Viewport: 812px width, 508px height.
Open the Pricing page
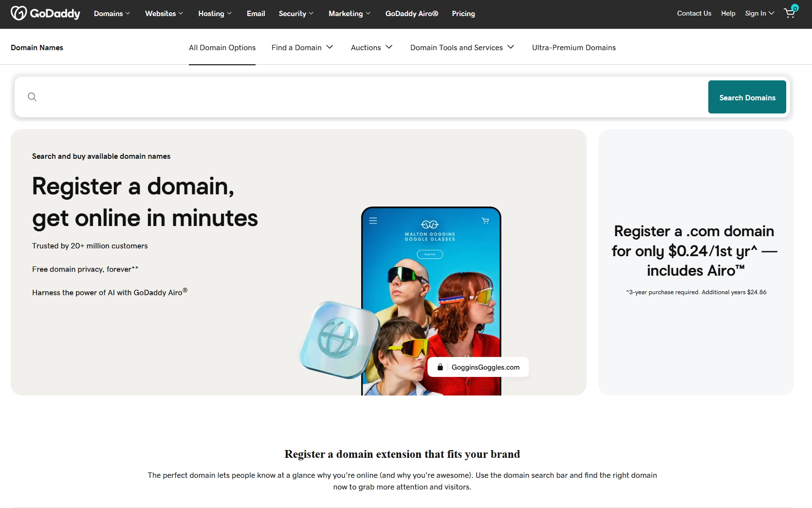(x=463, y=13)
